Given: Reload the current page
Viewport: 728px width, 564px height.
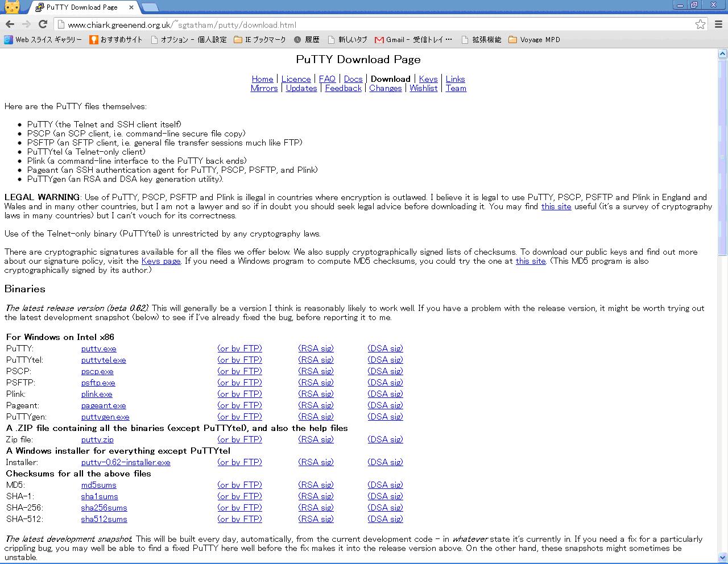Looking at the screenshot, I should click(43, 24).
